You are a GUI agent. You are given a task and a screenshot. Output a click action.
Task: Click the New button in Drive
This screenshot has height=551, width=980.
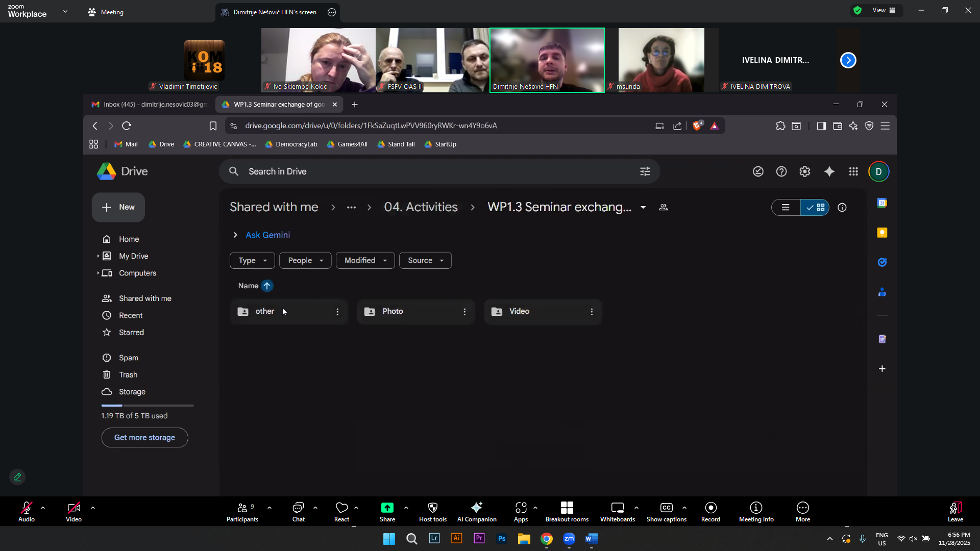click(118, 208)
